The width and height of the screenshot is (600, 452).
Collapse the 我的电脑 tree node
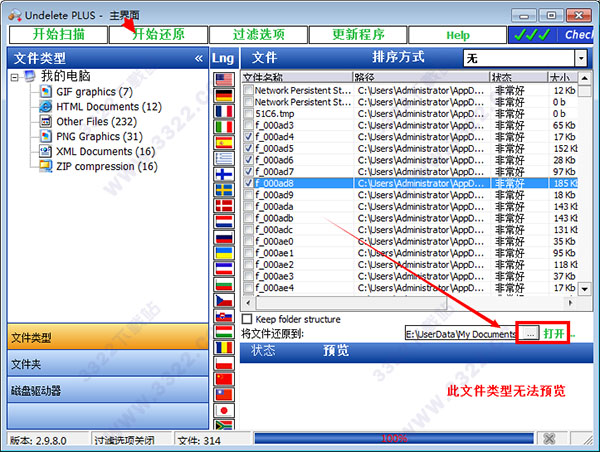[15, 77]
